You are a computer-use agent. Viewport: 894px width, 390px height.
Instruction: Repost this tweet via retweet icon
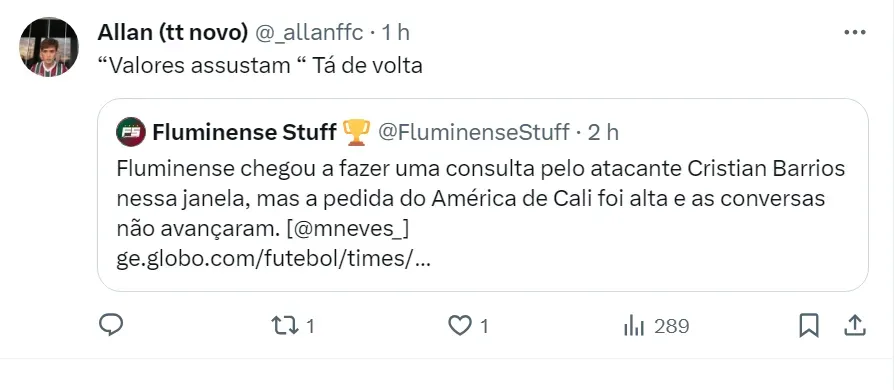point(283,326)
